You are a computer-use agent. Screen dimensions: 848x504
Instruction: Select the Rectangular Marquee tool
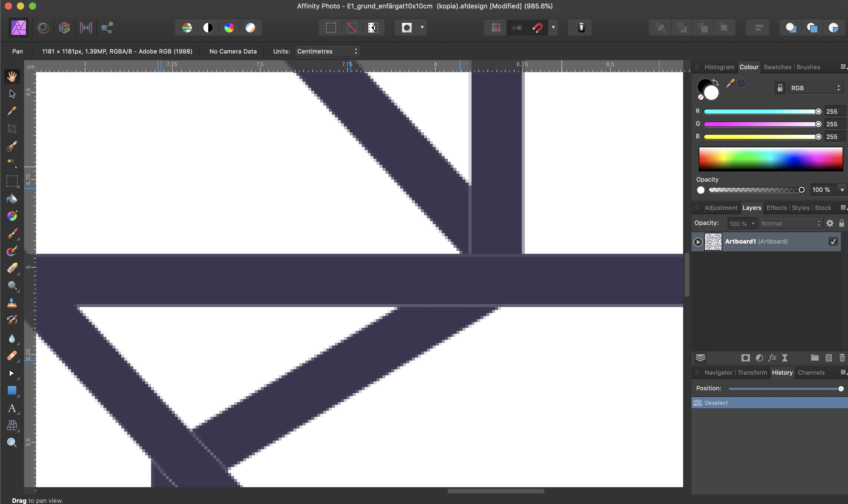point(12,181)
